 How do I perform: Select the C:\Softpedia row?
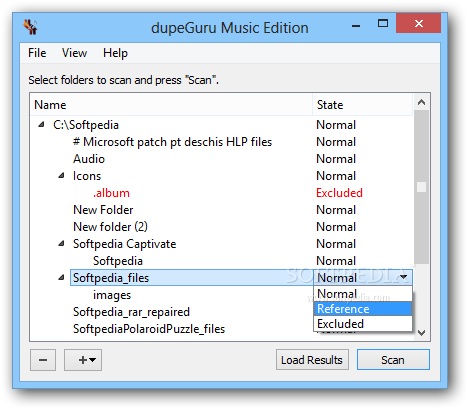coord(86,125)
